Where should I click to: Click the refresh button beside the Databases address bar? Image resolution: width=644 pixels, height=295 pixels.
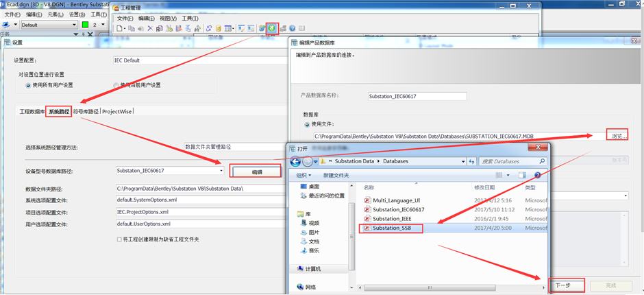point(472,161)
